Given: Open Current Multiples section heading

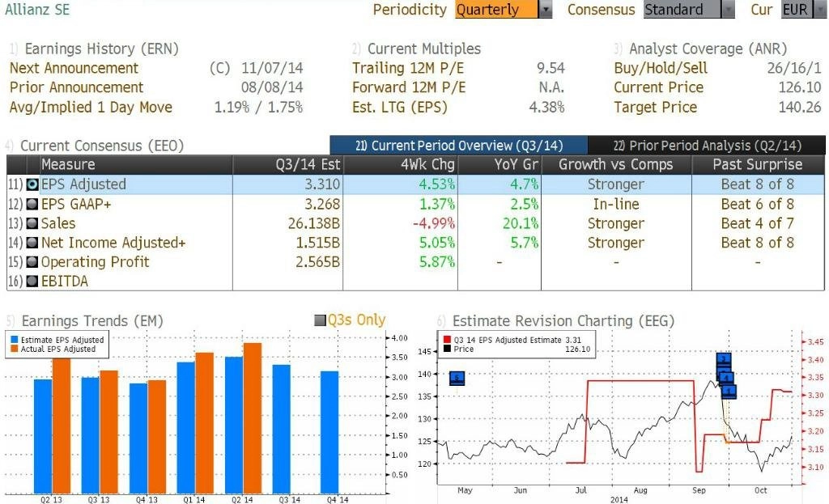Looking at the screenshot, I should 424,49.
